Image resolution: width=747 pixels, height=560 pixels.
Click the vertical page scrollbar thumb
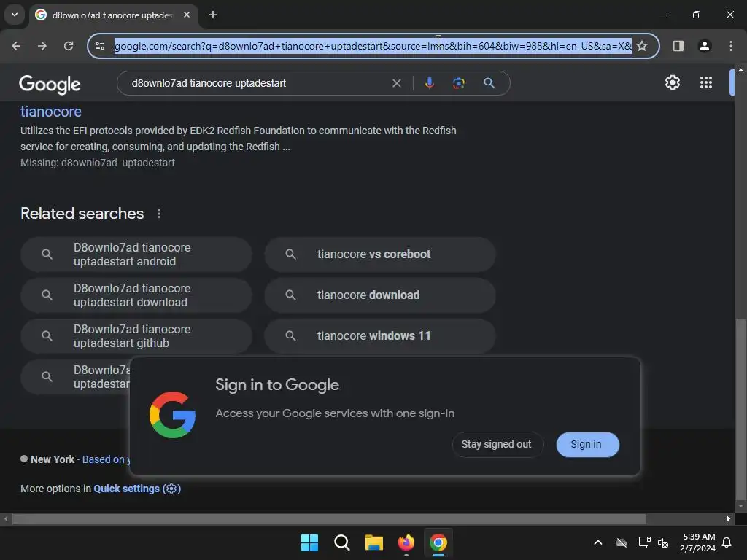click(x=740, y=410)
